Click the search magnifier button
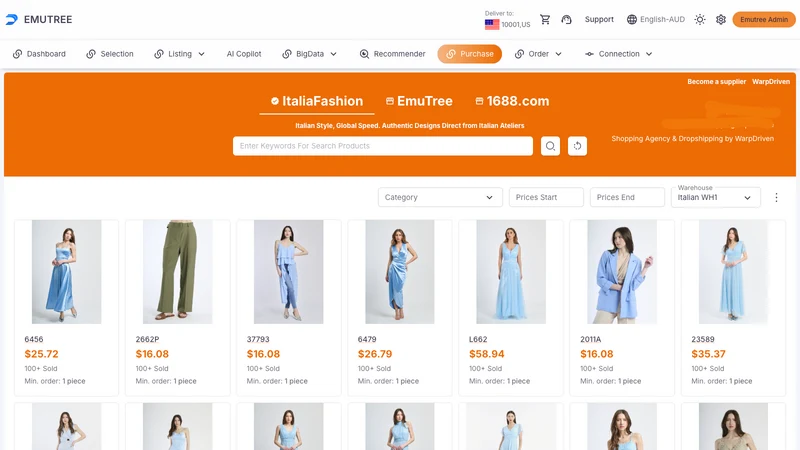Image resolution: width=800 pixels, height=450 pixels. point(550,146)
